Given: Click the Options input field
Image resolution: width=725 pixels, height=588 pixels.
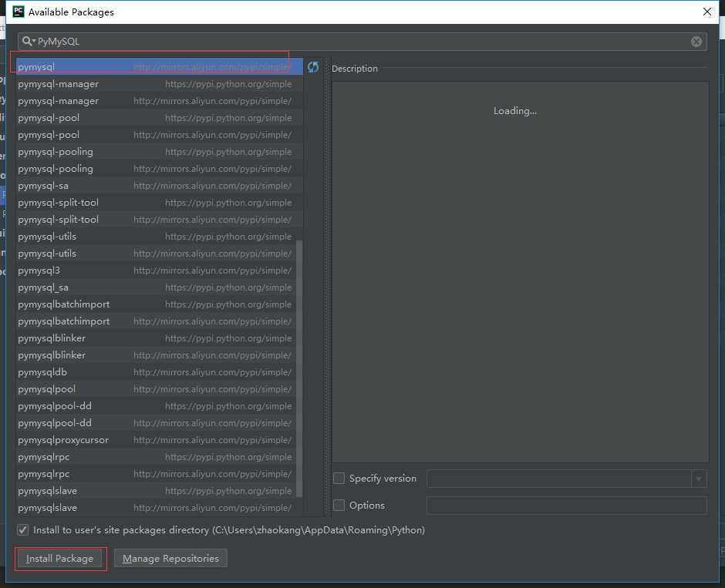Looking at the screenshot, I should coord(567,506).
